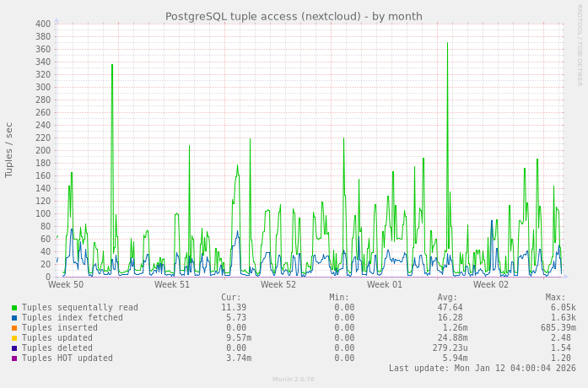588x388 pixels.
Task: Click the dark blue Tuples deleted swatch
Action: (x=14, y=348)
